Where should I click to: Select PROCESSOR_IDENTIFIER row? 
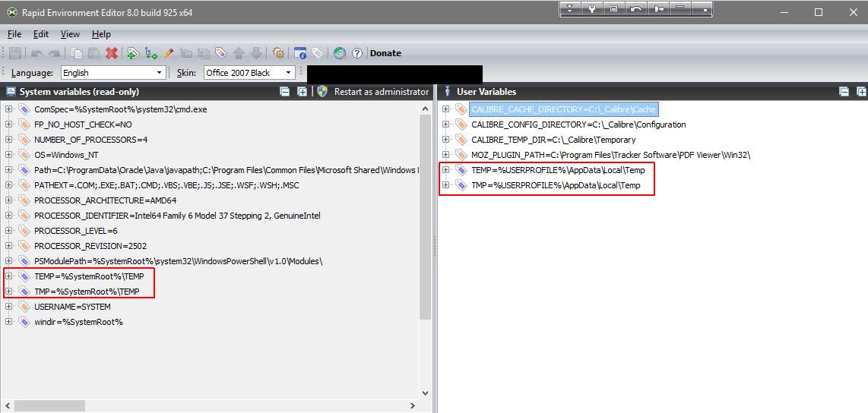pyautogui.click(x=177, y=216)
